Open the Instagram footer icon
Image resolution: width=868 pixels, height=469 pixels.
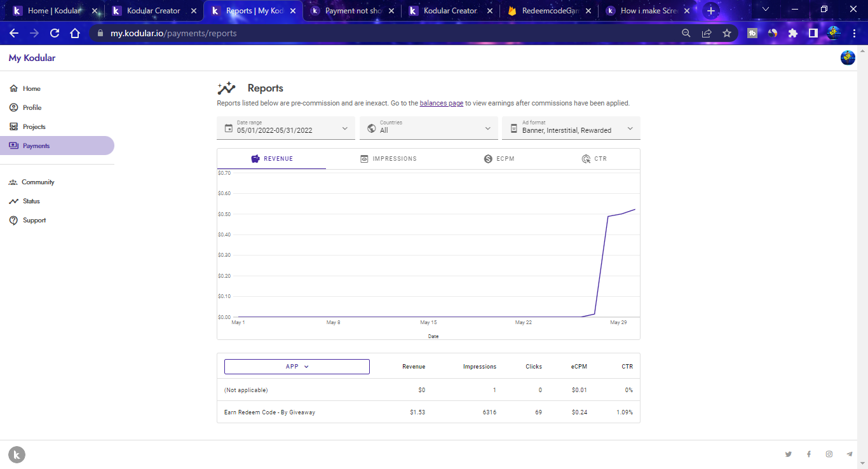pos(829,454)
